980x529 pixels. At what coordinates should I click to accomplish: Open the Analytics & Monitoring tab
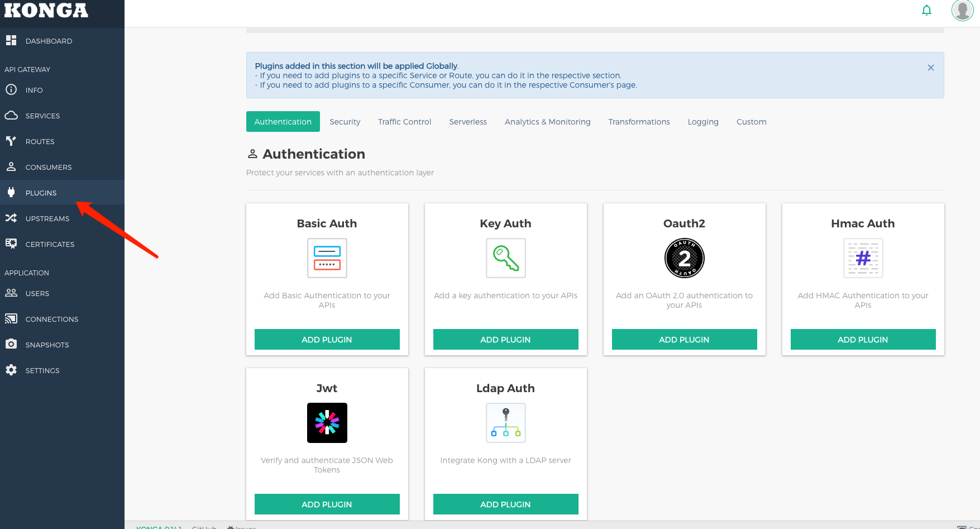(x=547, y=122)
